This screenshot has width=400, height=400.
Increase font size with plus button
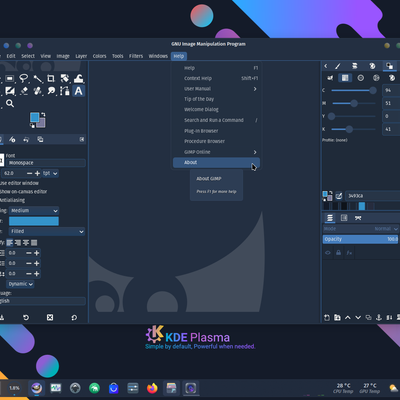coord(37,173)
